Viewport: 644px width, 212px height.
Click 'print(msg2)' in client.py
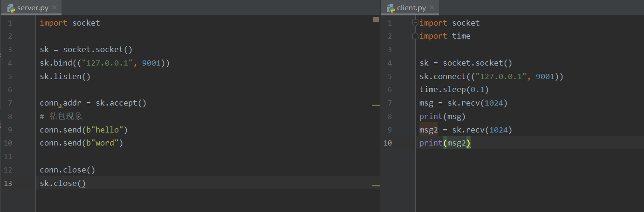coord(445,143)
